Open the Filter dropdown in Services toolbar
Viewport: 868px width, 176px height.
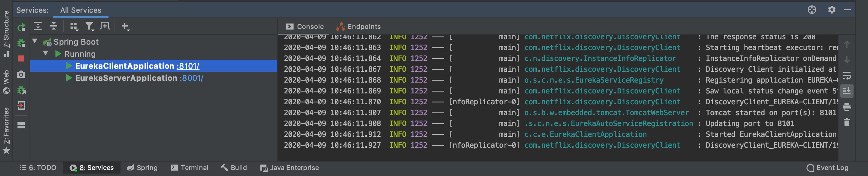(90, 26)
